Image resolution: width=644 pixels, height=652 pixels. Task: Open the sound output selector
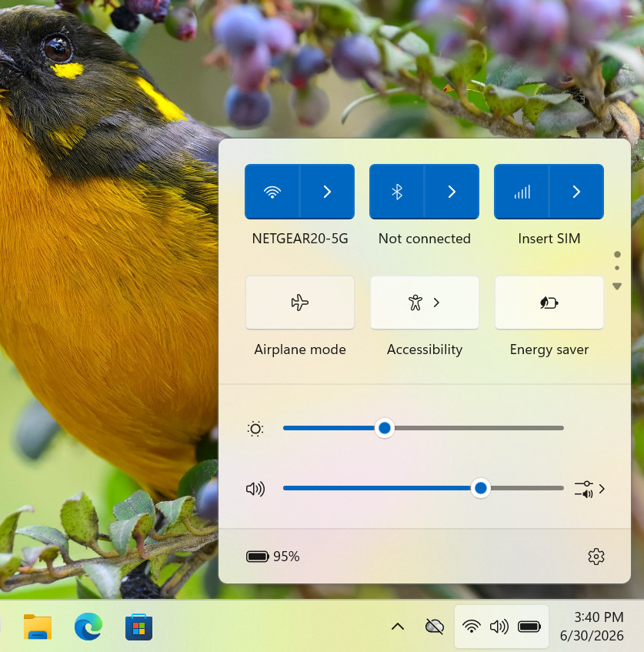(589, 489)
